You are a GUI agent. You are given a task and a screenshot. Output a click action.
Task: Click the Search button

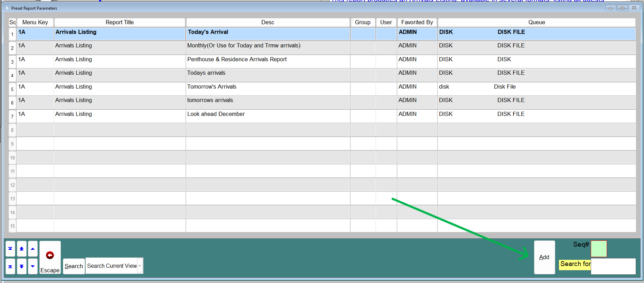coord(74,266)
